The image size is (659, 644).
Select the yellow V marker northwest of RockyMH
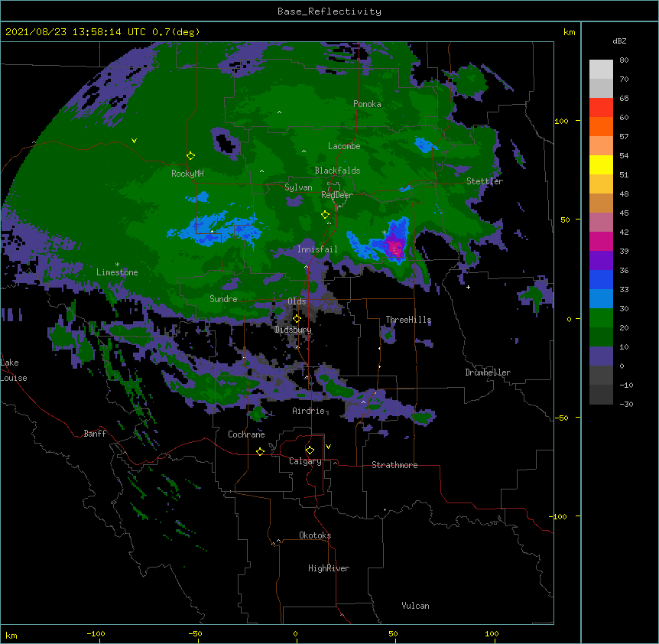[x=134, y=141]
